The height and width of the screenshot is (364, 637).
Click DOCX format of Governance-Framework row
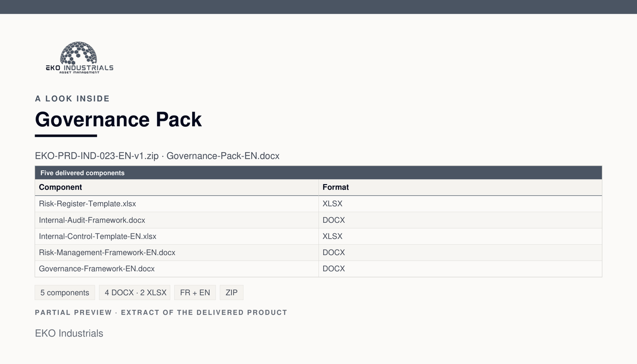point(460,268)
